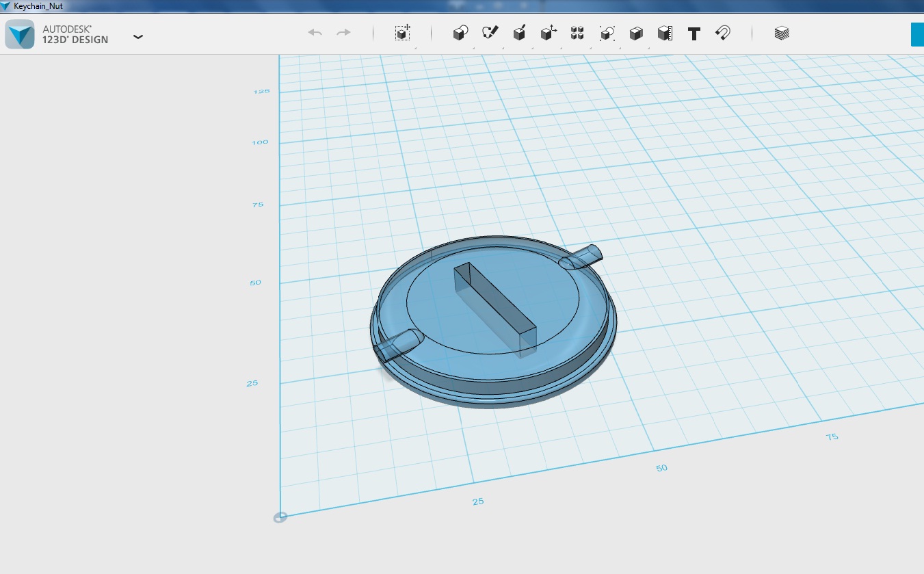The image size is (924, 574).
Task: Select the Measure tool
Action: pos(665,33)
